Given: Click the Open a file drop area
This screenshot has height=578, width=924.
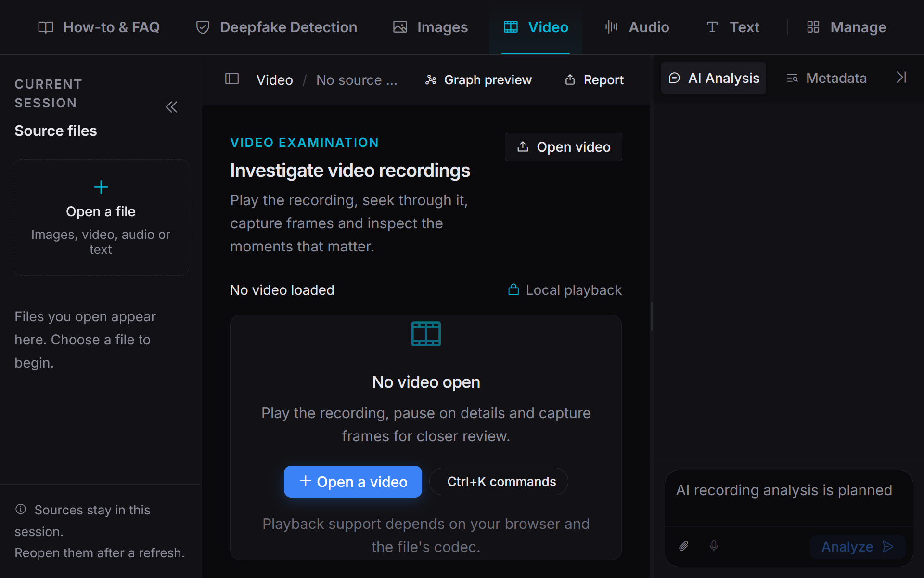Looking at the screenshot, I should [x=101, y=217].
